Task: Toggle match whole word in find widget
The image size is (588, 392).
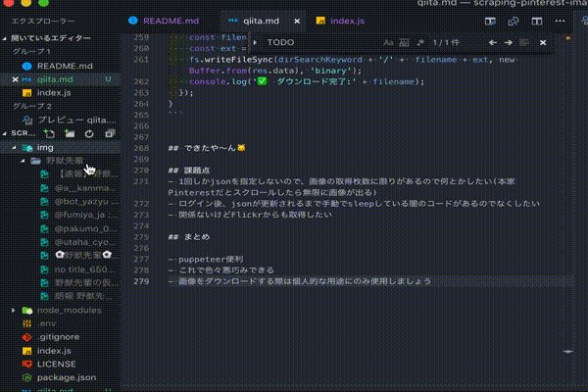Action: point(404,43)
